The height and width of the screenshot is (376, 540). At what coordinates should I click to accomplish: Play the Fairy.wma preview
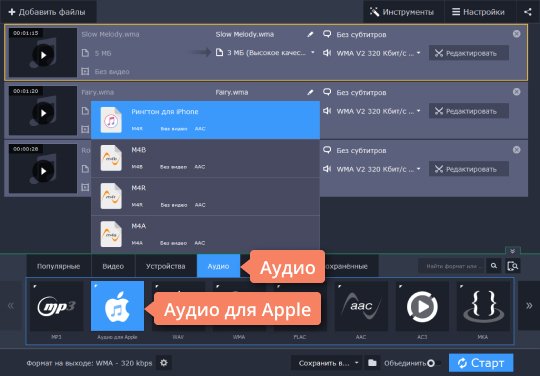pyautogui.click(x=43, y=113)
